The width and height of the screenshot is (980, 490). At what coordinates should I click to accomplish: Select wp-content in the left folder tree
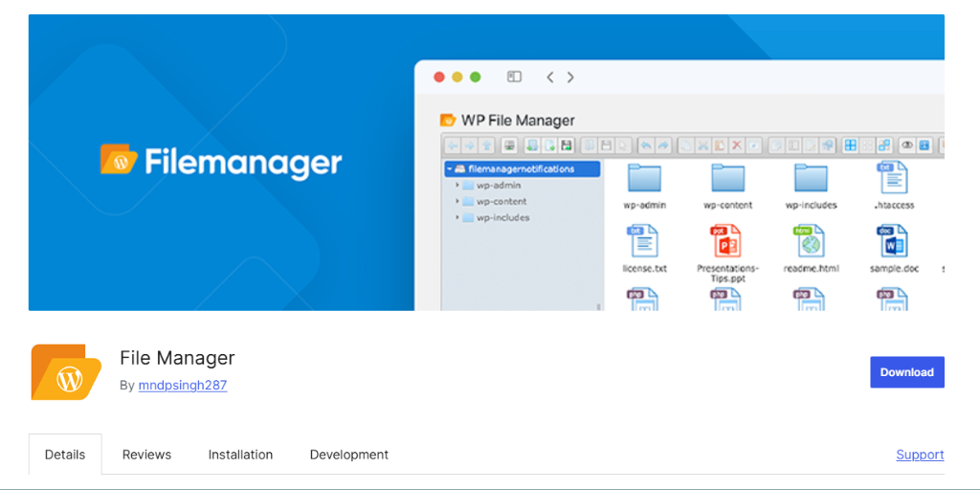(501, 201)
